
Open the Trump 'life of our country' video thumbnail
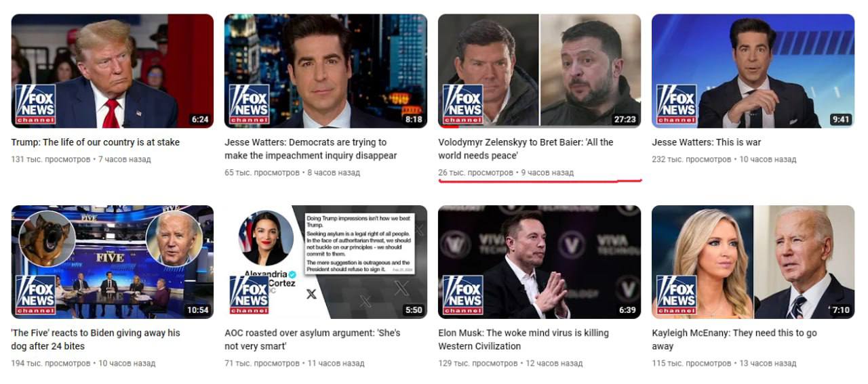113,71
